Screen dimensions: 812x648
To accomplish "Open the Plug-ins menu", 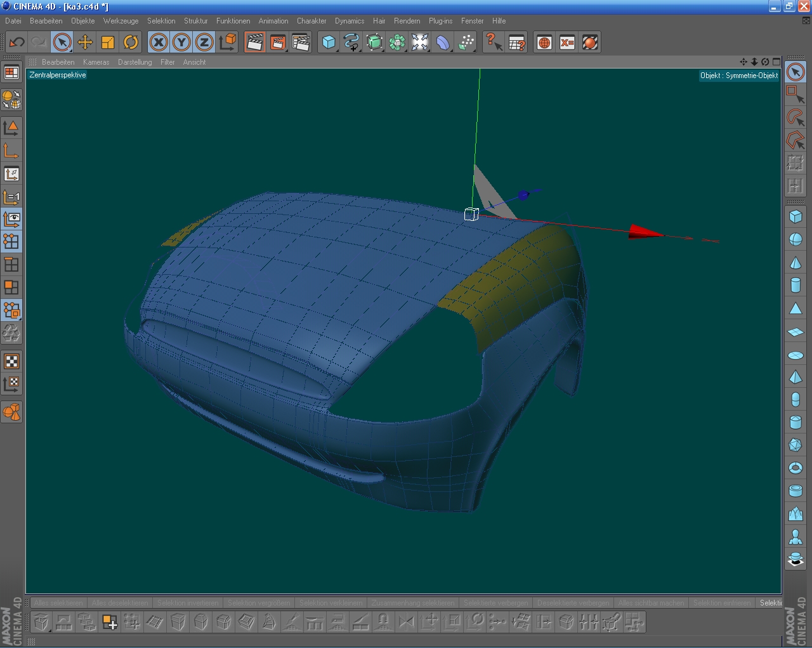I will pyautogui.click(x=440, y=21).
